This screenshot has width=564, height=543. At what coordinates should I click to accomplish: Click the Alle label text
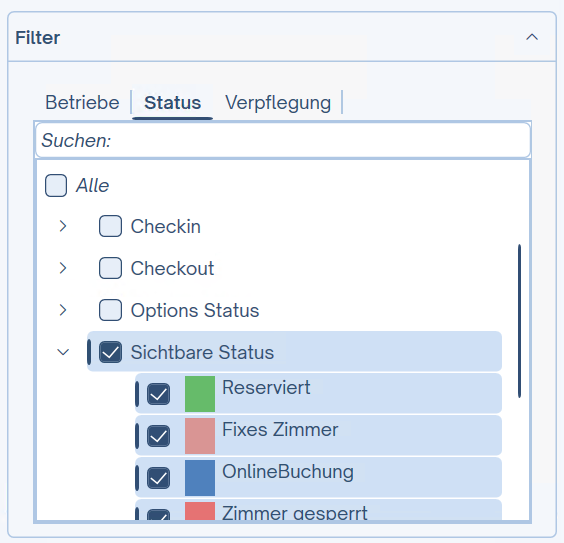coord(92,186)
